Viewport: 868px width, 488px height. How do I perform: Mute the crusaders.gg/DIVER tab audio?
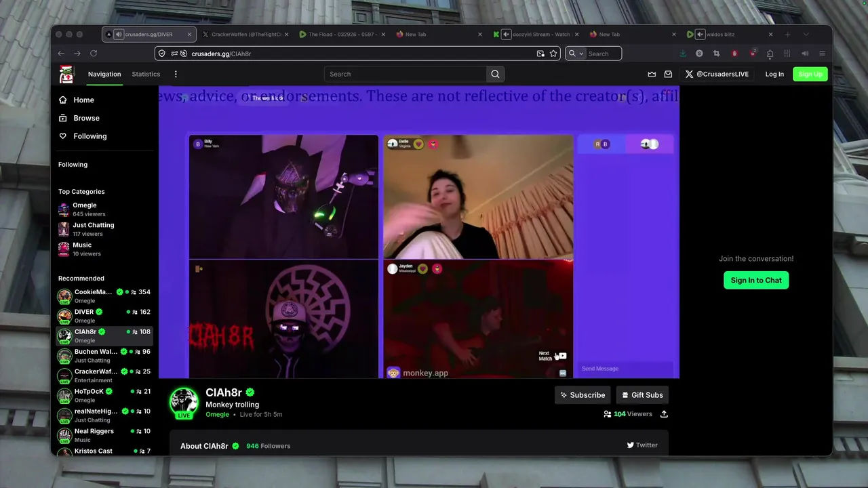click(x=119, y=34)
